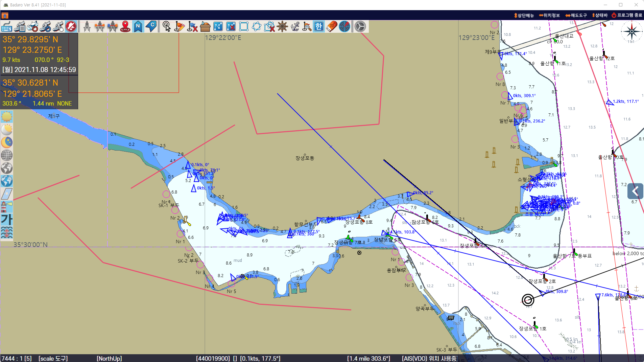The image size is (644, 362).
Task: Toggle the 가 text label display
Action: 7,220
